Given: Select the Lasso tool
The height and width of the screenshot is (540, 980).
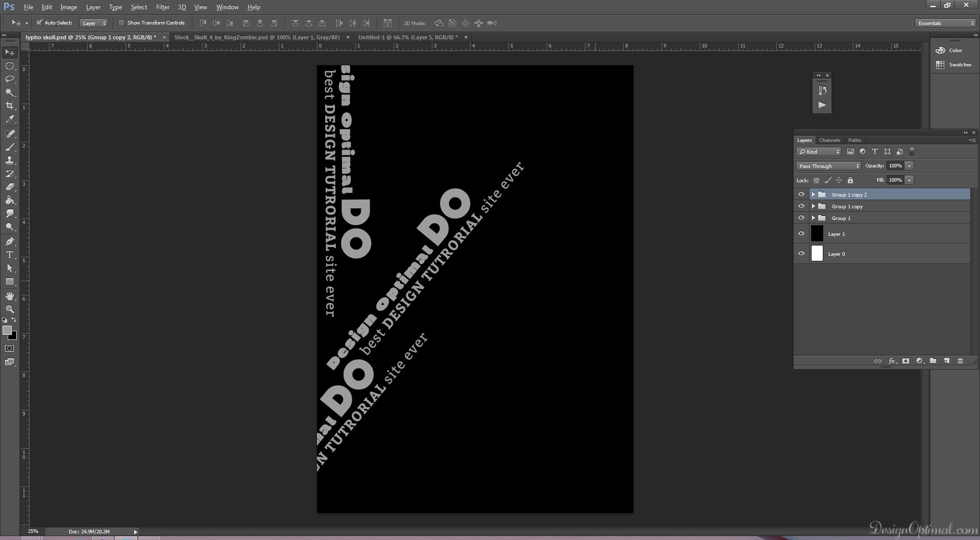Looking at the screenshot, I should [10, 79].
